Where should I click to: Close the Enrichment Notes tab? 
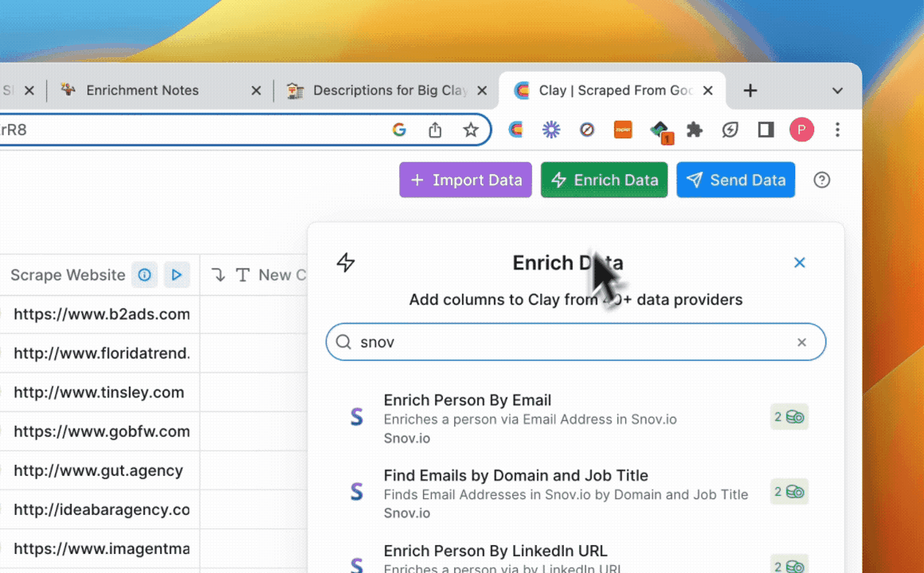click(x=256, y=91)
